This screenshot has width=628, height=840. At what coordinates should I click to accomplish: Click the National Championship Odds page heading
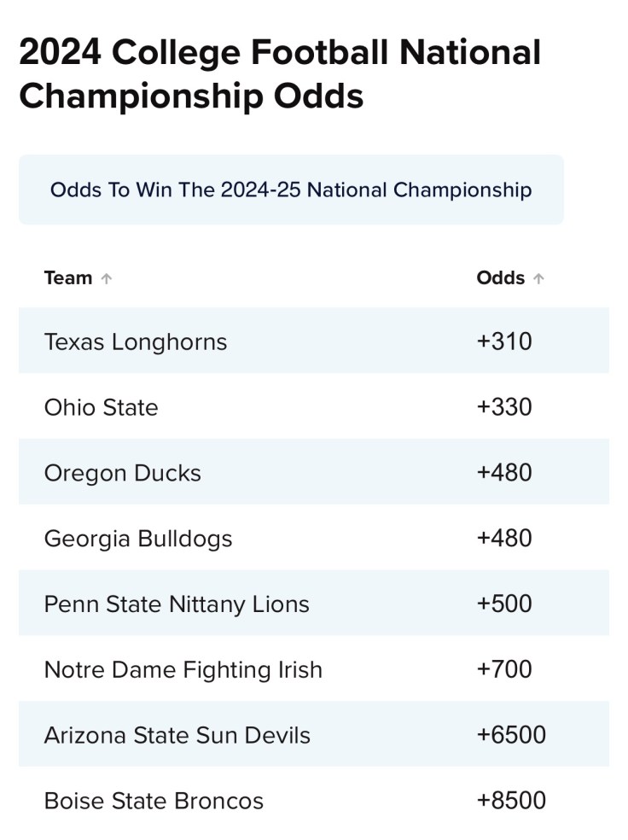(280, 75)
